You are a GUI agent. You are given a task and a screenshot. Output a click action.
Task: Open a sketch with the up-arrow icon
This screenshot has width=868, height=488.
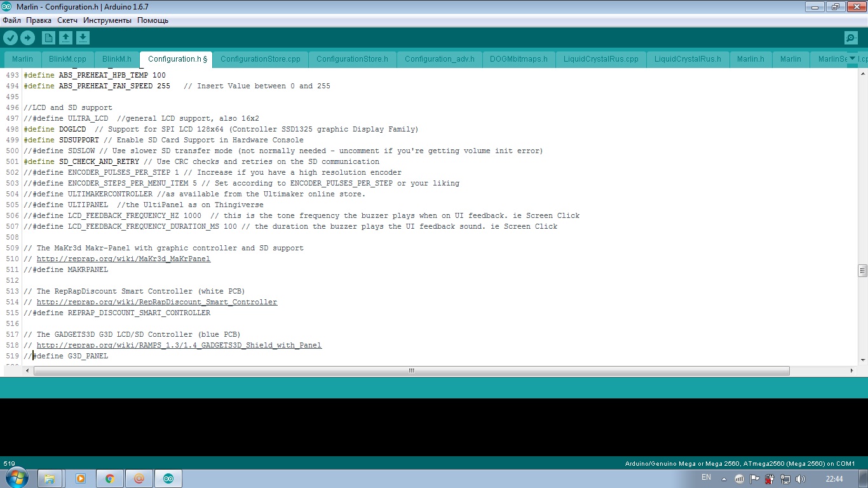(x=65, y=38)
